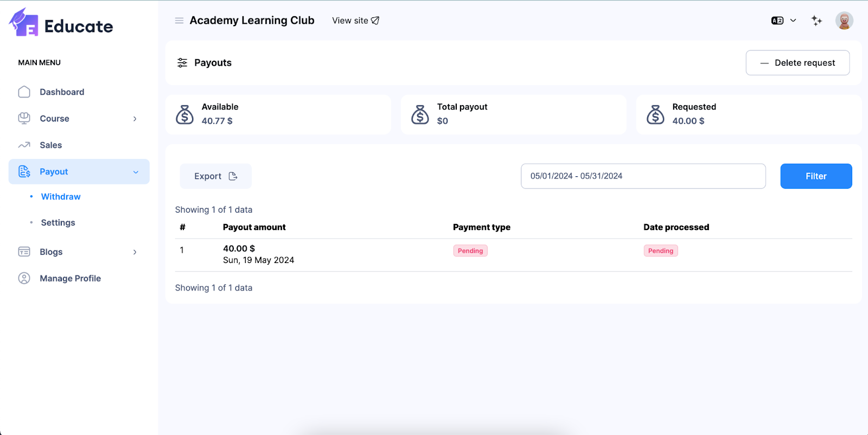Image resolution: width=868 pixels, height=435 pixels.
Task: Open Dashboard from the main menu
Action: point(62,92)
